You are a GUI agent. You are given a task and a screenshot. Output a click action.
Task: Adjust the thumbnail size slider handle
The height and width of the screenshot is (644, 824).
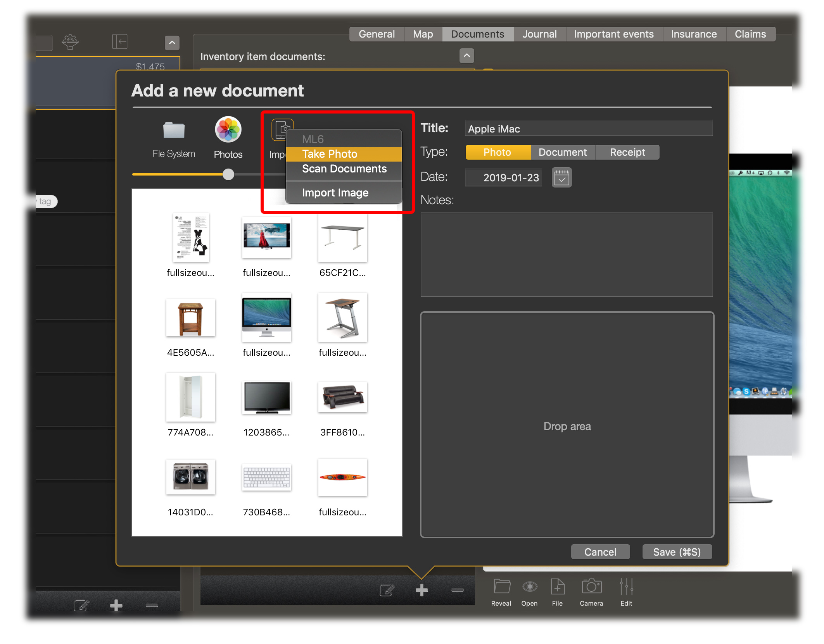(228, 174)
